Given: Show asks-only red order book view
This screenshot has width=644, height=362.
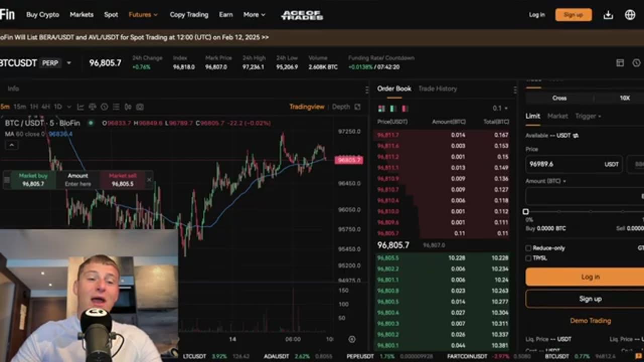Looking at the screenshot, I should (405, 108).
